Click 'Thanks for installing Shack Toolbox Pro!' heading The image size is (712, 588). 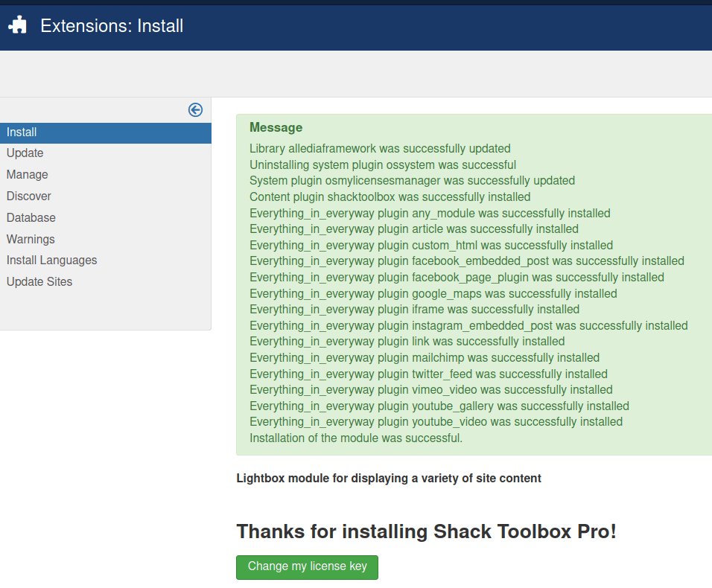tap(427, 531)
